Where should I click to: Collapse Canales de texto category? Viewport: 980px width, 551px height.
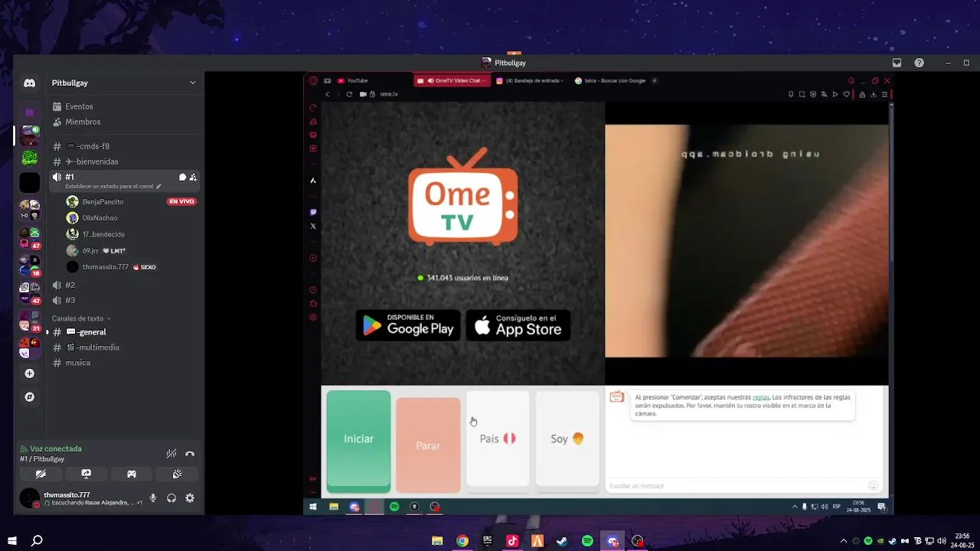click(x=80, y=318)
